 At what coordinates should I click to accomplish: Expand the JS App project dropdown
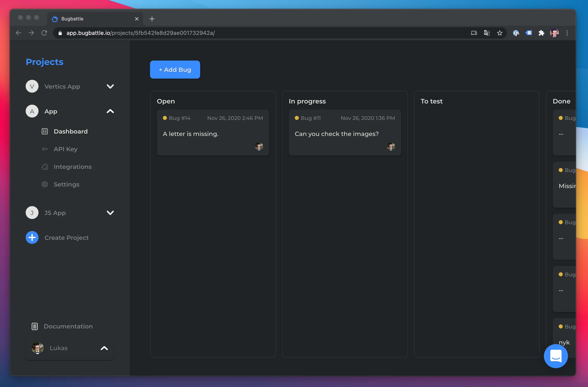110,212
